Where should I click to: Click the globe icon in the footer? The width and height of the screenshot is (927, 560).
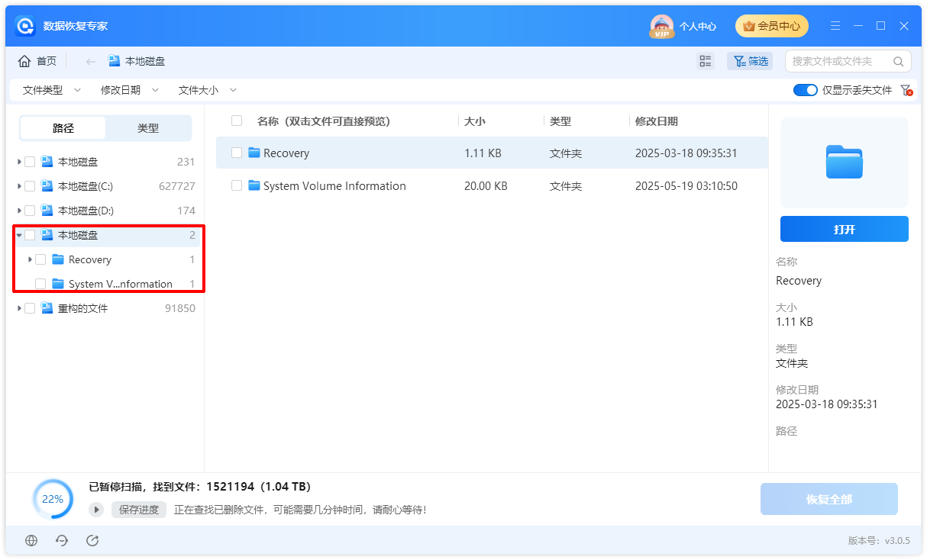(x=31, y=540)
